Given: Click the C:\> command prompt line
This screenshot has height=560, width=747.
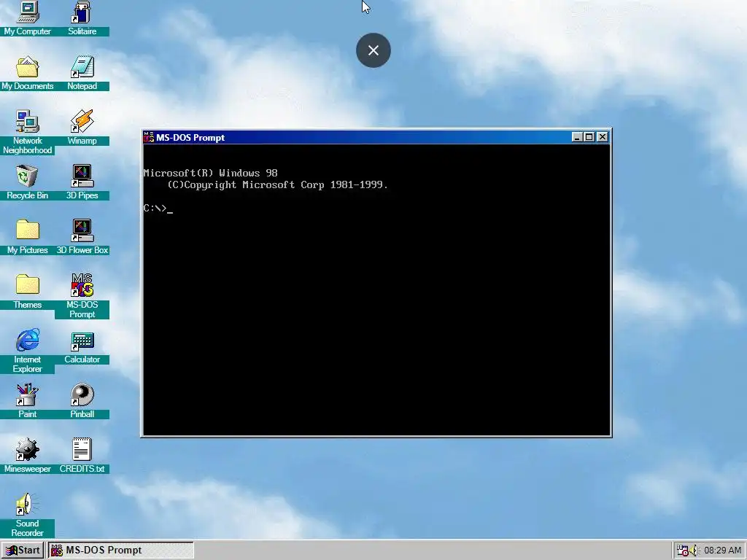Looking at the screenshot, I should coord(158,208).
